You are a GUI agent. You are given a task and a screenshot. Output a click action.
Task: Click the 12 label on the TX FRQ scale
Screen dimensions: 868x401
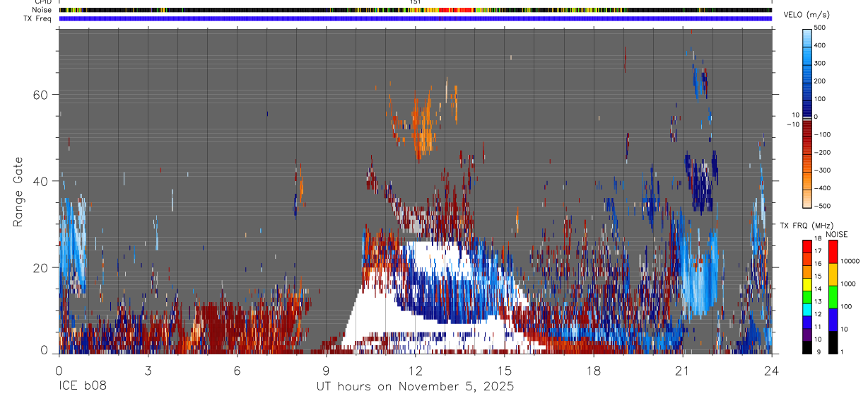tap(818, 314)
